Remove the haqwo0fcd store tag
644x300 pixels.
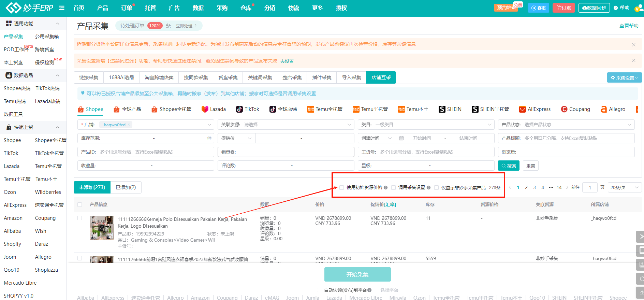pyautogui.click(x=129, y=125)
